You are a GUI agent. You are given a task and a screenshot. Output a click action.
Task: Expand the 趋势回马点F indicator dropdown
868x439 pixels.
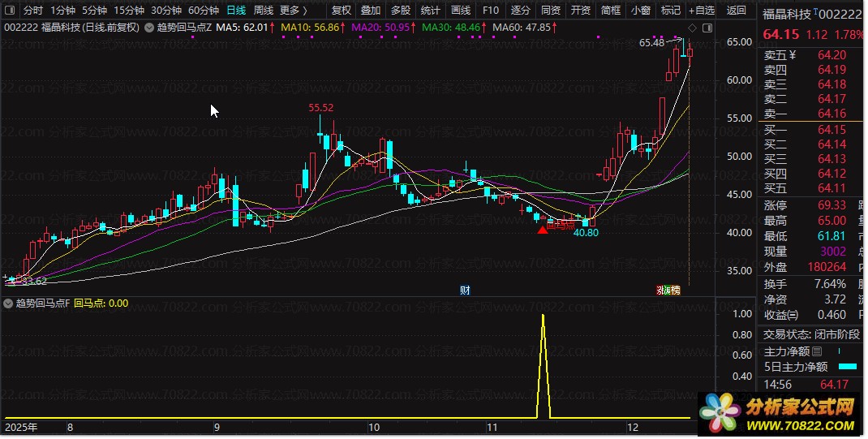coord(8,303)
